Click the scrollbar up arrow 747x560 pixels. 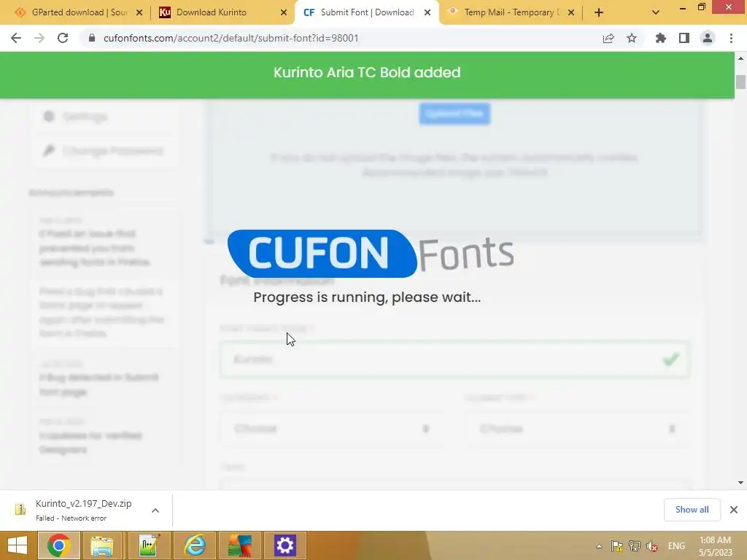740,58
